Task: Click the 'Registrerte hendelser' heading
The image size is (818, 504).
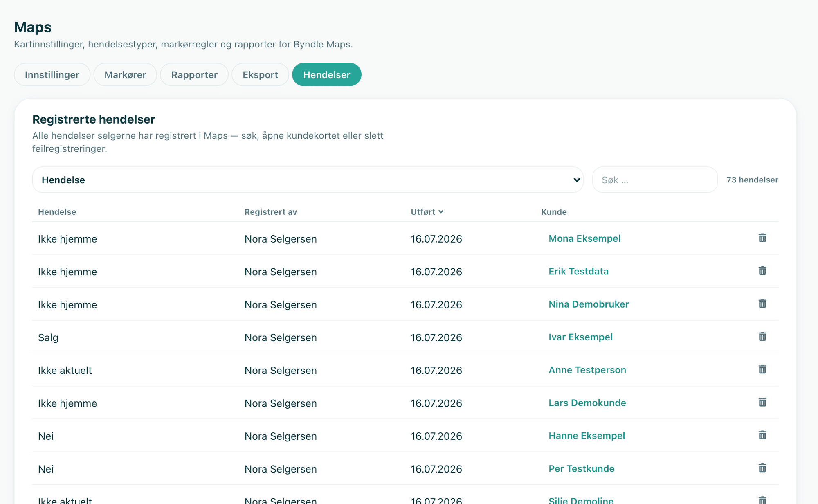Action: [94, 119]
